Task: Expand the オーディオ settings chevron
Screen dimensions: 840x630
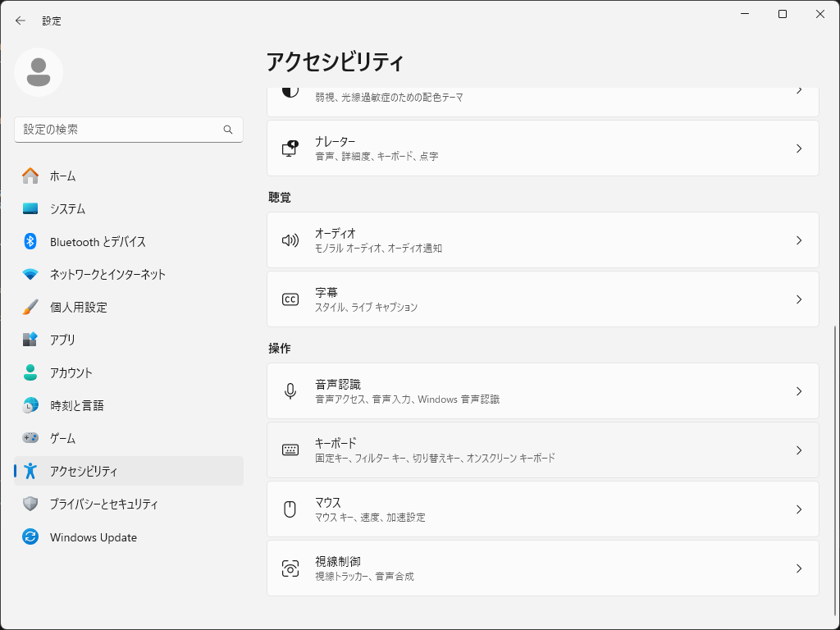Action: pos(799,240)
